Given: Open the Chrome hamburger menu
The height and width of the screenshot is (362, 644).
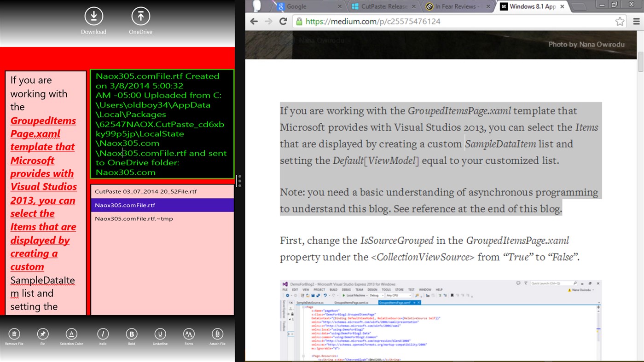Looking at the screenshot, I should [636, 21].
